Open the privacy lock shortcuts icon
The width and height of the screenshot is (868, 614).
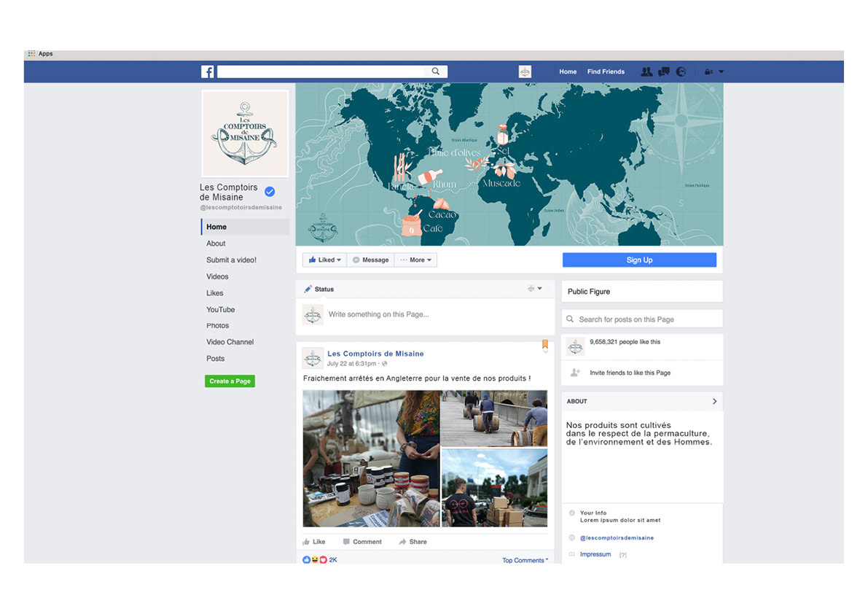[x=708, y=71]
